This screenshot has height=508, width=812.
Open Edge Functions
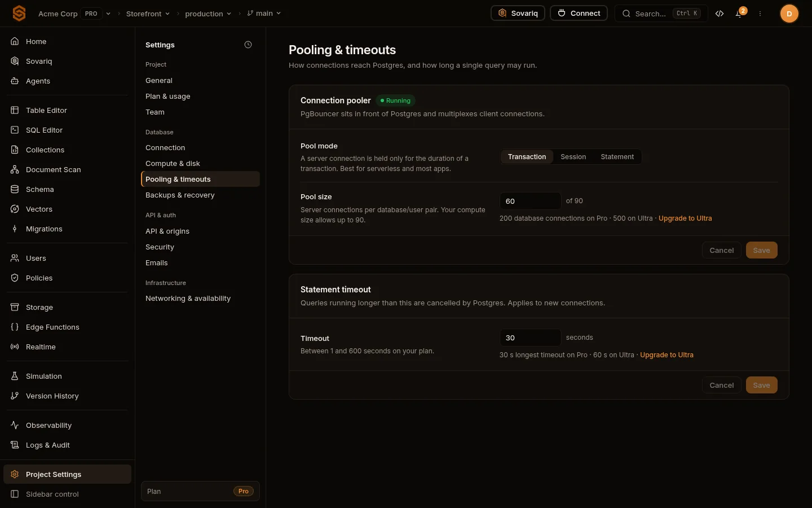[68, 327]
